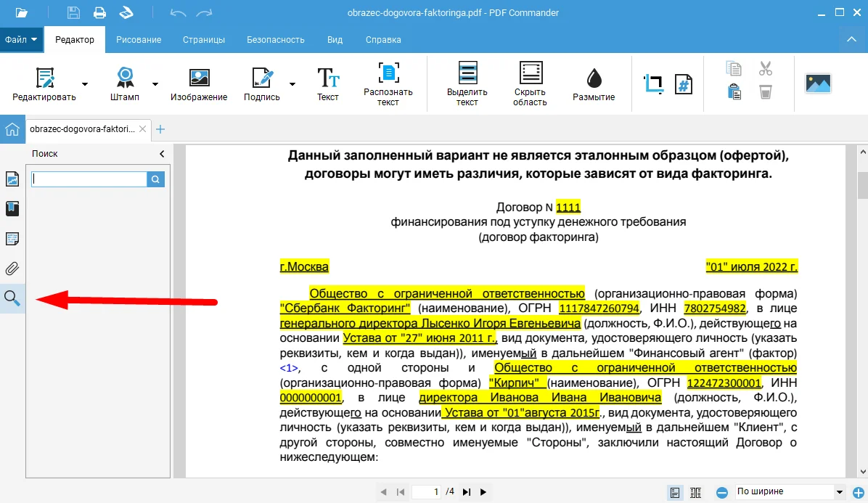Image resolution: width=868 pixels, height=503 pixels.
Task: Toggle the search panel magnifier in sidebar
Action: tap(12, 298)
